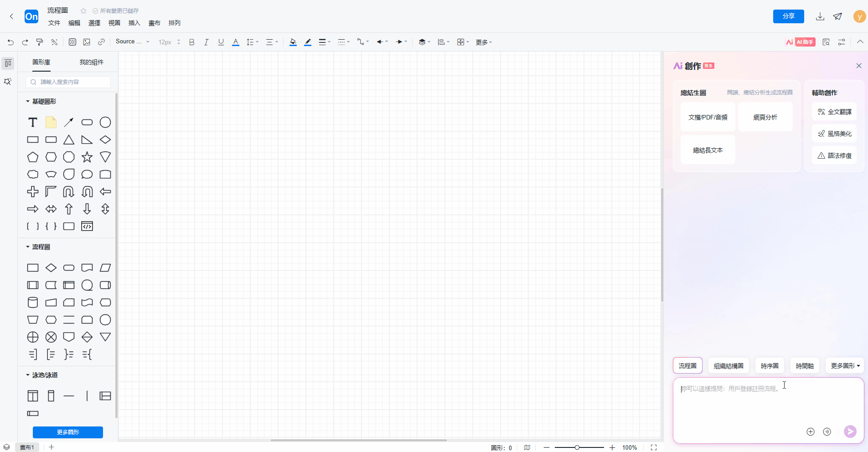
Task: Click the download icon in header
Action: tap(820, 16)
